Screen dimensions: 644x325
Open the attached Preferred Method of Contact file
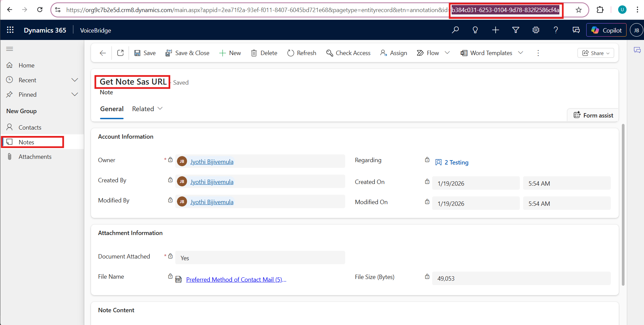click(x=236, y=280)
